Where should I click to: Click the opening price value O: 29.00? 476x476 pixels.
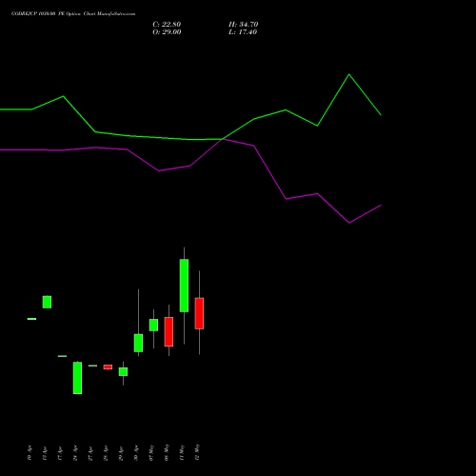coord(167,32)
